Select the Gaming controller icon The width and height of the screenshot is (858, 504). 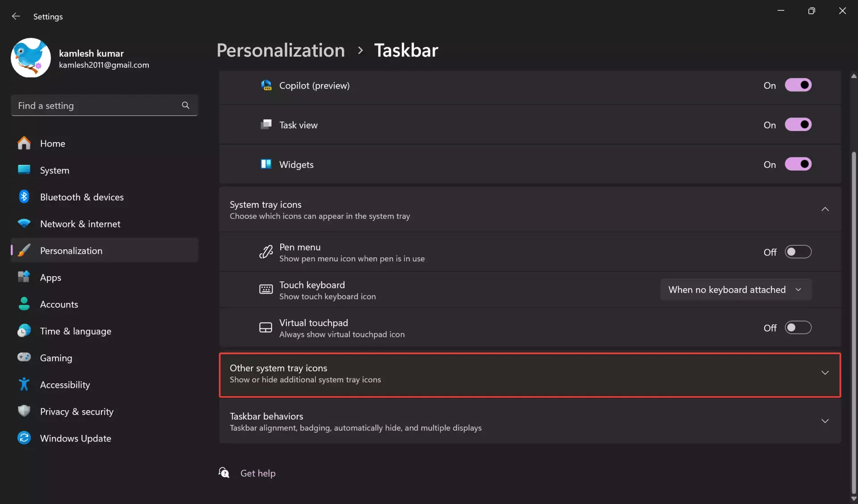(24, 357)
